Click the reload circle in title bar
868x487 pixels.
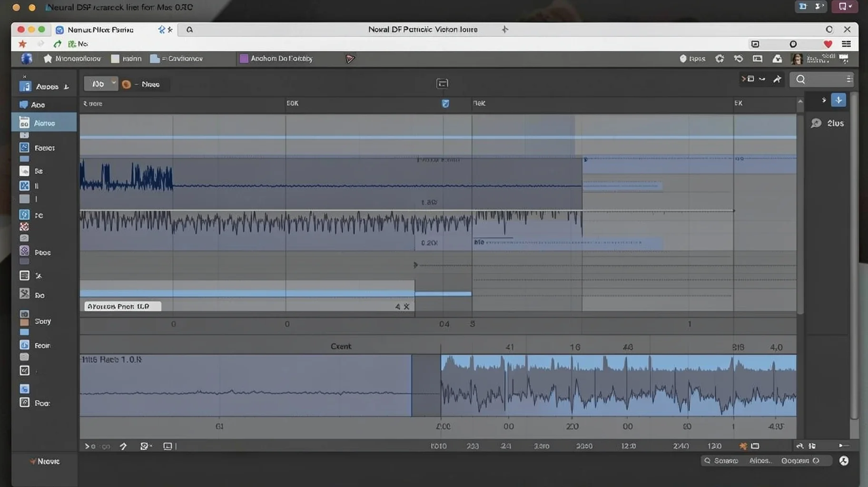point(829,29)
